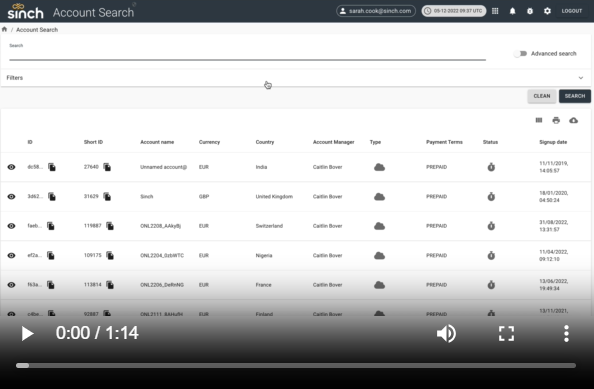594x389 pixels.
Task: Click the SEARCH button
Action: click(575, 96)
